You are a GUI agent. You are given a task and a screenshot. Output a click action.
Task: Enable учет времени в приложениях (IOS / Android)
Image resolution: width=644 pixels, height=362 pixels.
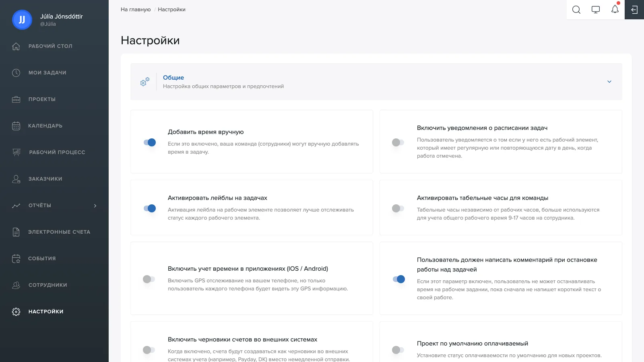[149, 279]
